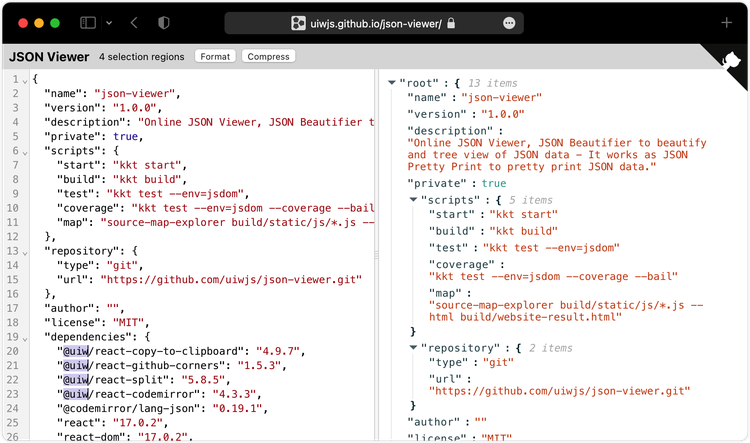Collapse the "root" node in tree view

[x=392, y=83]
